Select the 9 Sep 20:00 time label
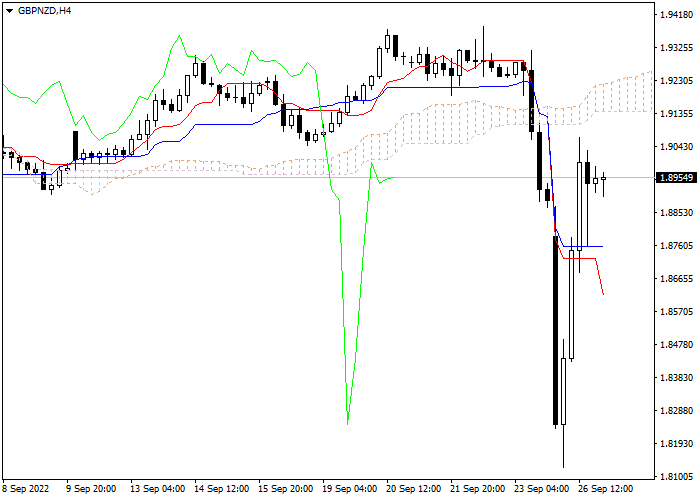 pyautogui.click(x=92, y=489)
